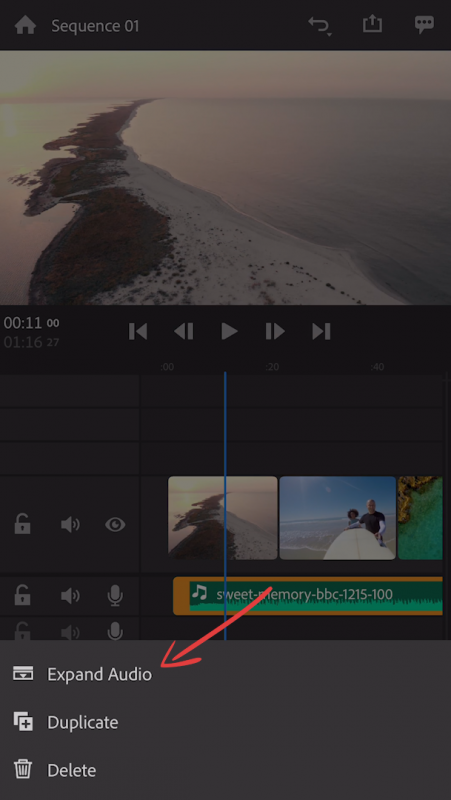This screenshot has width=451, height=800.
Task: Mute the bottom partially hidden audio track
Action: [70, 633]
